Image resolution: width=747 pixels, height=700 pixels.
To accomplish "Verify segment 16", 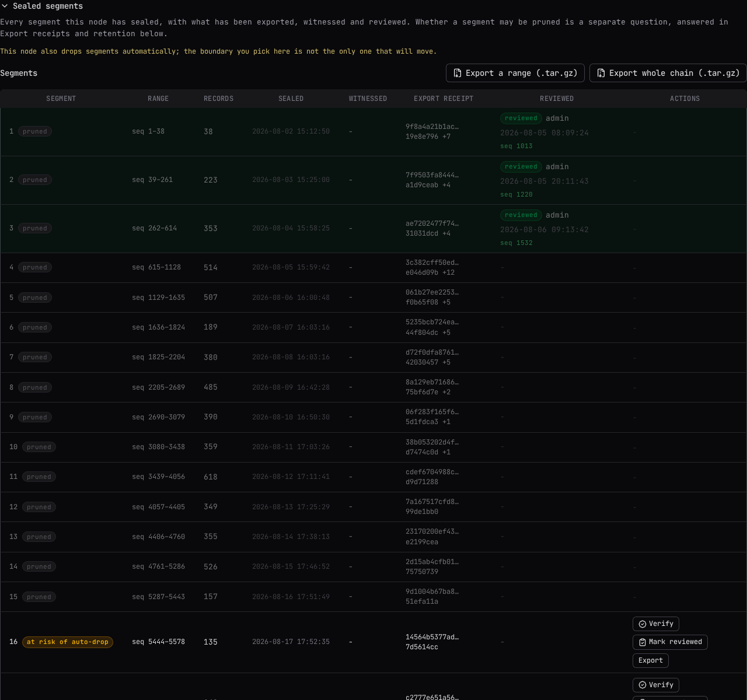I will (x=656, y=624).
